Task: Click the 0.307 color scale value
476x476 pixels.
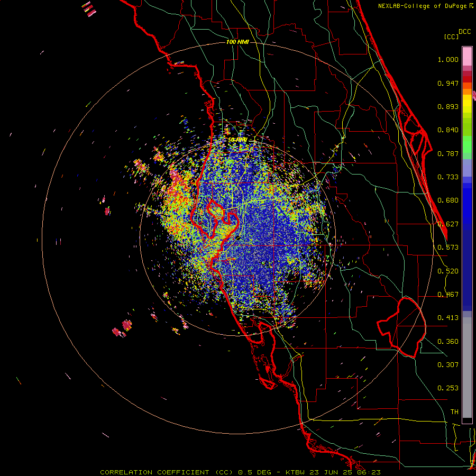Action: (x=448, y=365)
